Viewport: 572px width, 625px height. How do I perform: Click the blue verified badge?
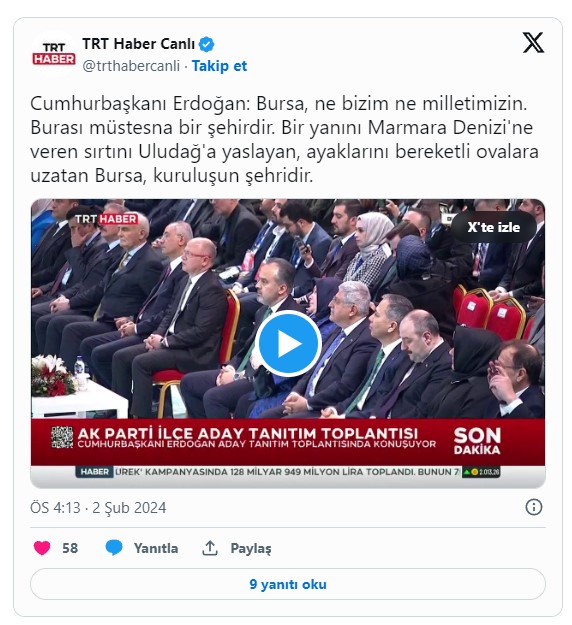[206, 44]
